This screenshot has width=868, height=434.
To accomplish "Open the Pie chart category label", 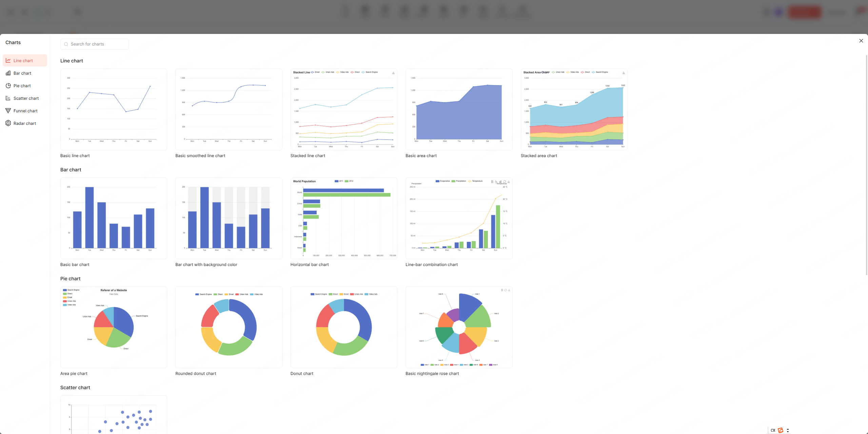I will 22,86.
